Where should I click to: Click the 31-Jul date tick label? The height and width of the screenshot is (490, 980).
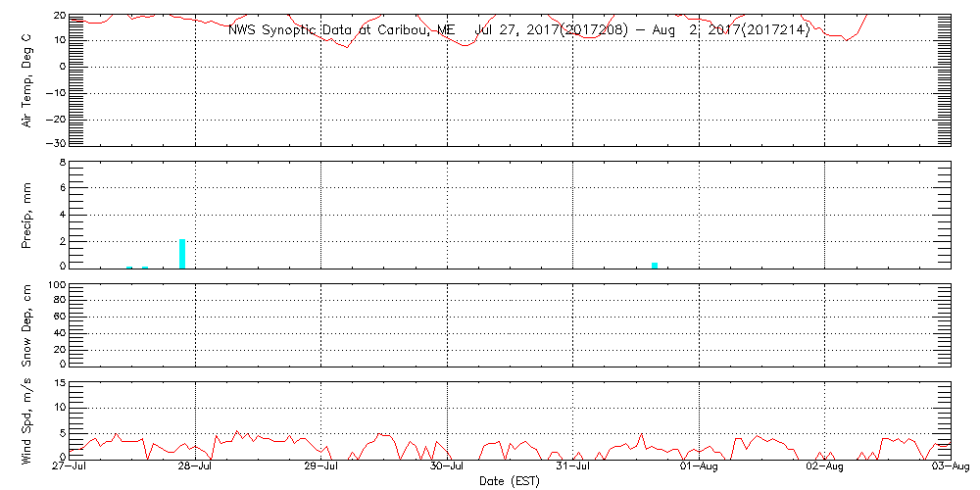(x=573, y=467)
